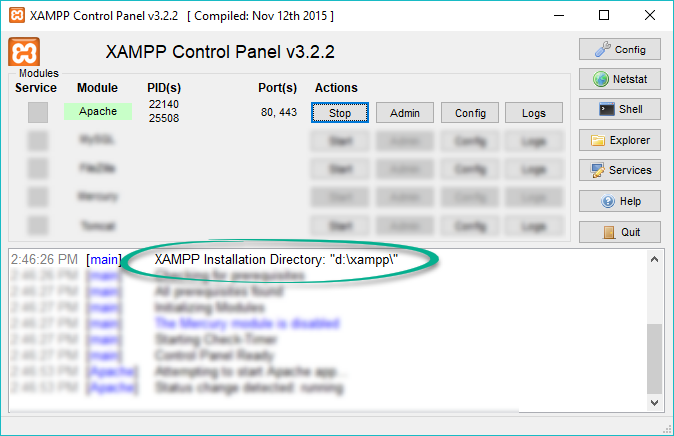Toggle the Apache service checkbox
The width and height of the screenshot is (674, 436).
coord(38,113)
